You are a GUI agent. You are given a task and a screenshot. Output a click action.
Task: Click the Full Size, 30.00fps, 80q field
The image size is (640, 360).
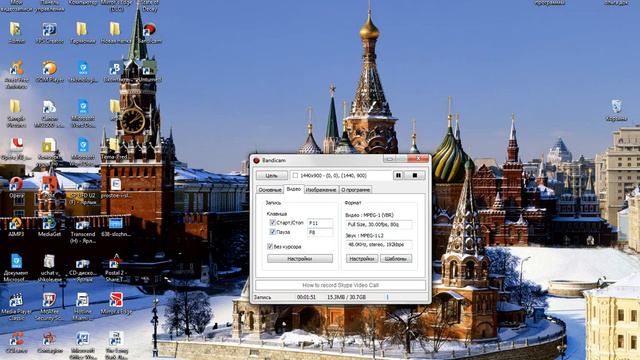pyautogui.click(x=379, y=224)
